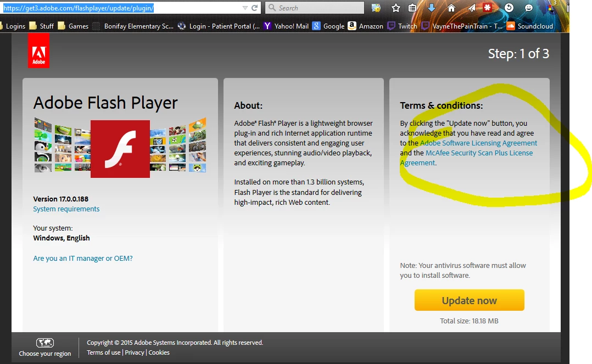Open the Yahoo! Mail bookmark
The height and width of the screenshot is (364, 592).
click(x=286, y=26)
